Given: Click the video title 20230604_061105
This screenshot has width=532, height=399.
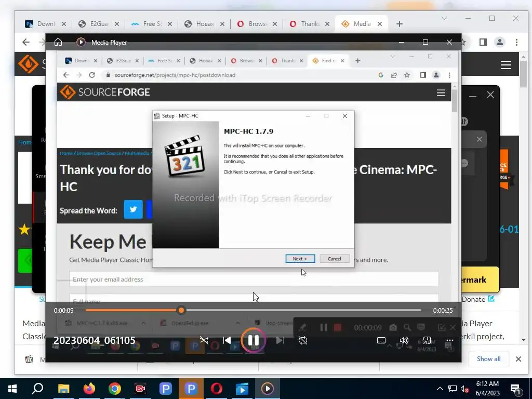Looking at the screenshot, I should (x=95, y=340).
